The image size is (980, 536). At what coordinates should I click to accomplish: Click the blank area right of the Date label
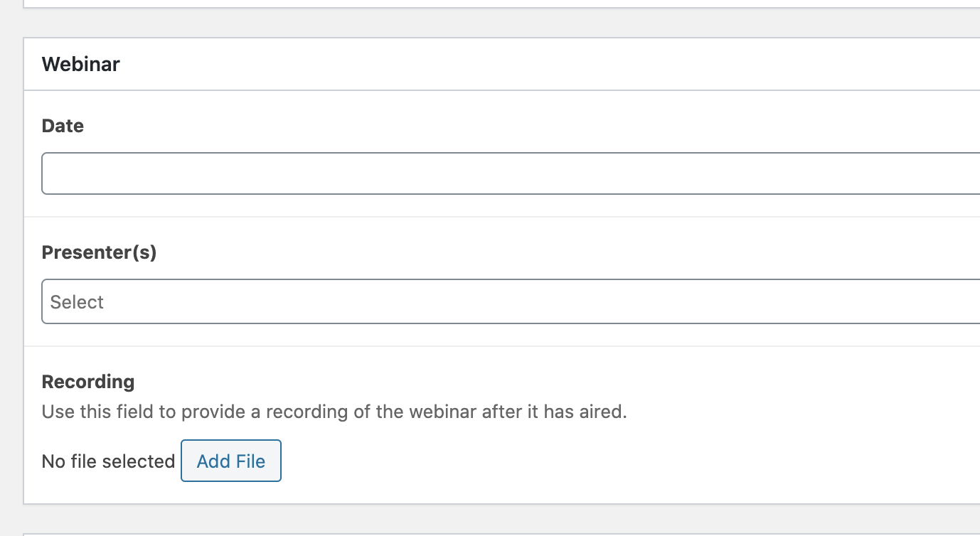498,127
